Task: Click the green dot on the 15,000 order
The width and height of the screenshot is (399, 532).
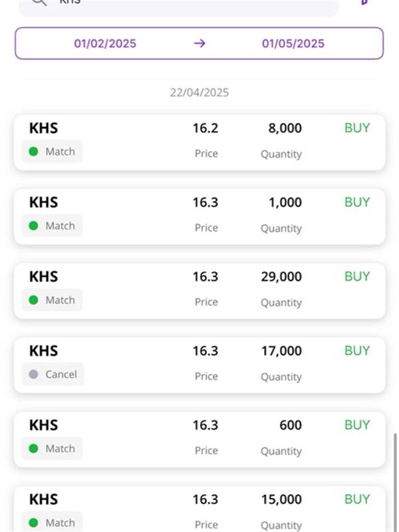Action: point(33,523)
